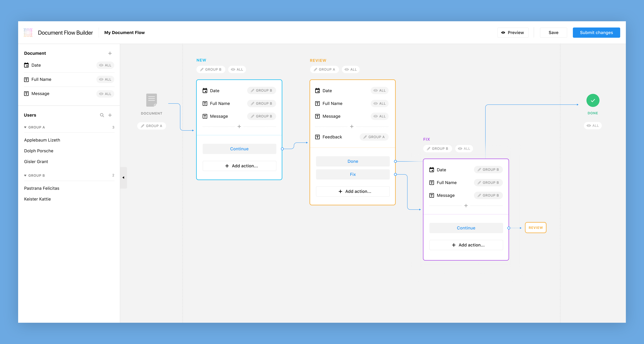
Task: Click the plus icon to add a user
Action: pyautogui.click(x=110, y=115)
